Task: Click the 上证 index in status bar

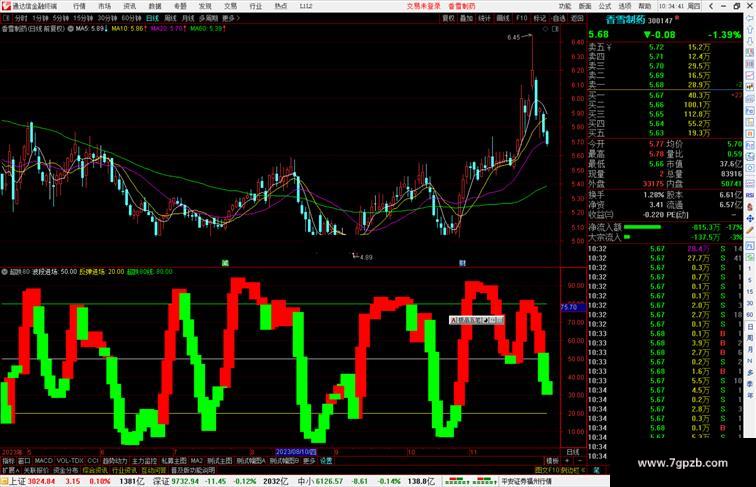Action: tap(17, 481)
